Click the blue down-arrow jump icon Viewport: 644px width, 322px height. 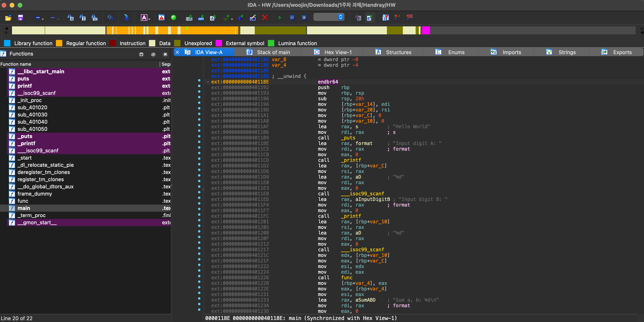(126, 18)
